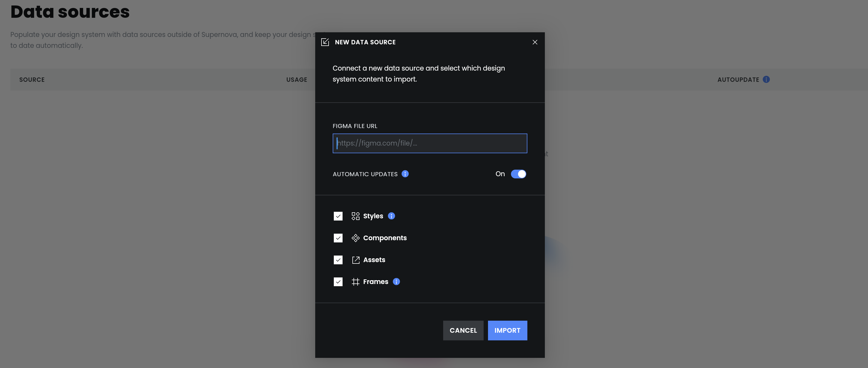The width and height of the screenshot is (868, 368).
Task: Click the Styles label text
Action: pos(373,216)
